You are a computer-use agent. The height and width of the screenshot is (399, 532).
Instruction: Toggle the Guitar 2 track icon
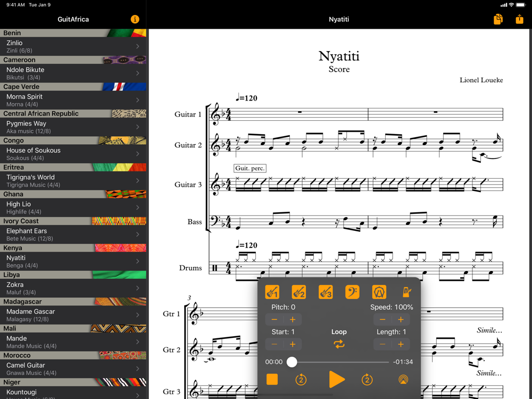click(299, 292)
